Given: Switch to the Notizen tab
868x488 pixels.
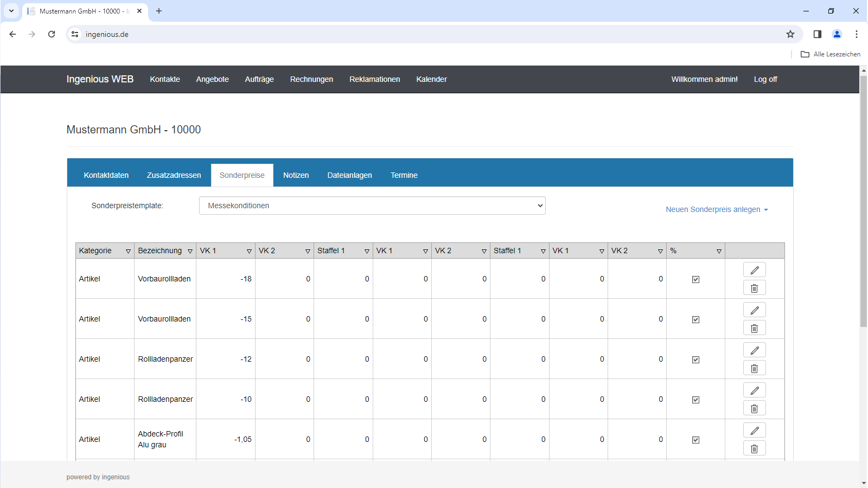Looking at the screenshot, I should [296, 175].
